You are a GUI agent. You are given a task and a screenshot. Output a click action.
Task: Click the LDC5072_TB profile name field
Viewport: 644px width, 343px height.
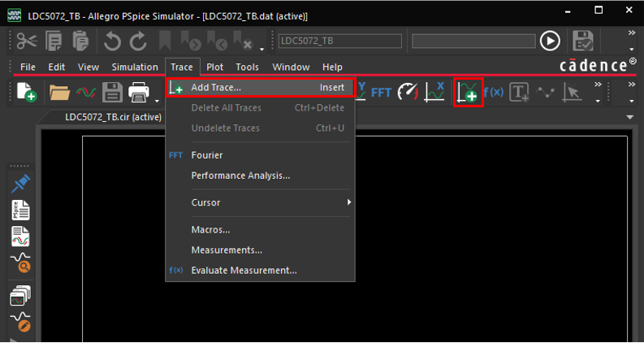(340, 41)
